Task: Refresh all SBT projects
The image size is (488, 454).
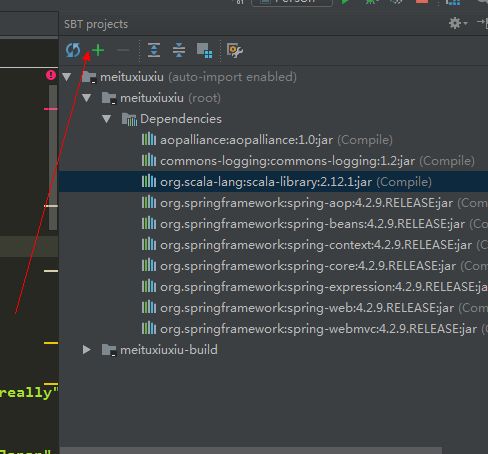Action: pyautogui.click(x=73, y=50)
